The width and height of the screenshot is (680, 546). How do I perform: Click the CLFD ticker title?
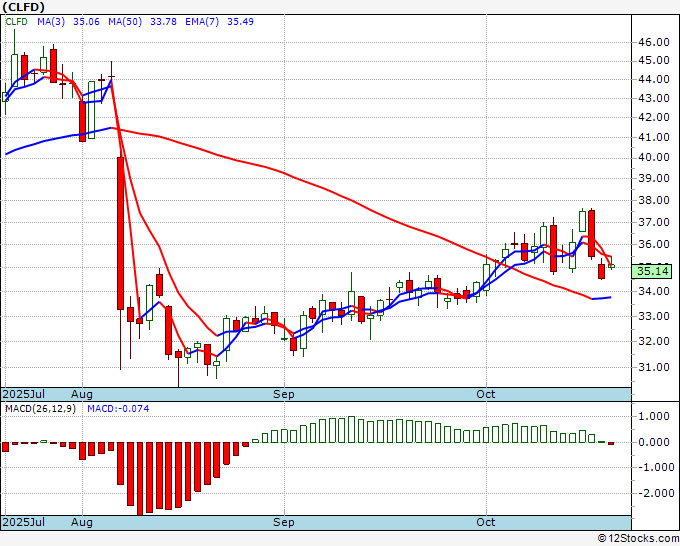click(x=23, y=7)
